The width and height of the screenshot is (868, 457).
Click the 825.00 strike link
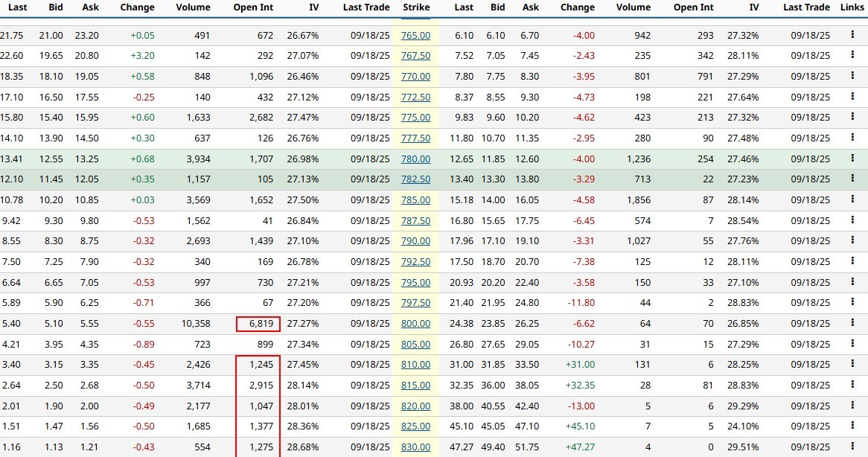pyautogui.click(x=415, y=426)
